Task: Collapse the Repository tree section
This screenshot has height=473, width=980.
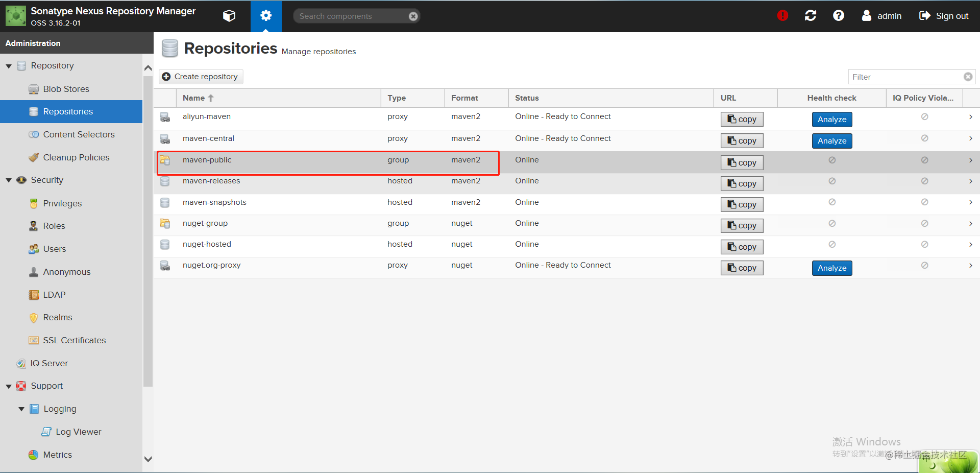Action: pos(9,66)
